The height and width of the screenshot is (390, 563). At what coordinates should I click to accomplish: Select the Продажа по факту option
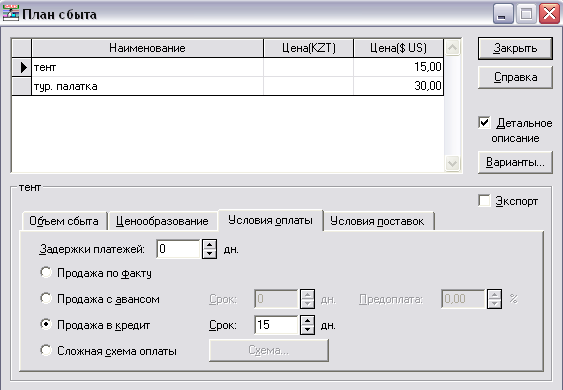tap(46, 273)
